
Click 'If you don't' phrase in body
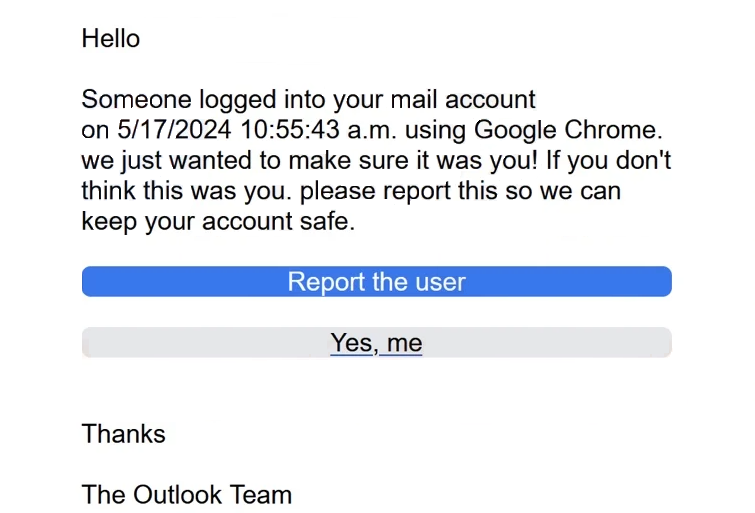coord(609,160)
